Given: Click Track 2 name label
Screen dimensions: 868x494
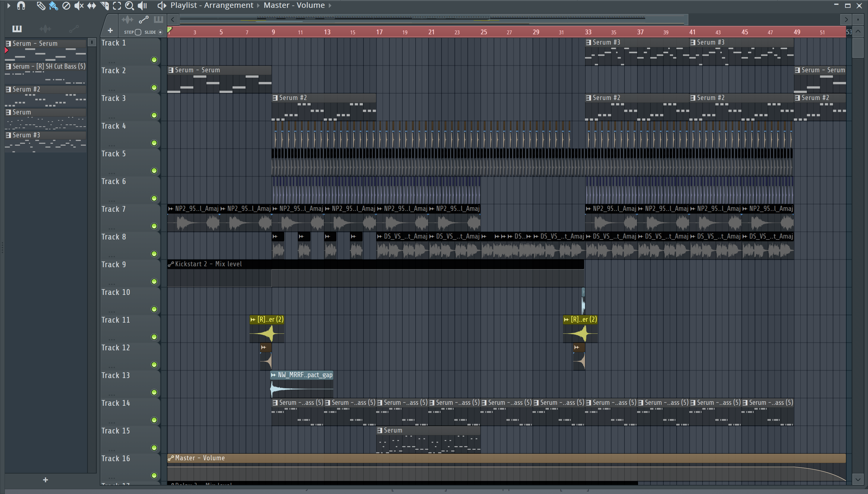Looking at the screenshot, I should 113,70.
